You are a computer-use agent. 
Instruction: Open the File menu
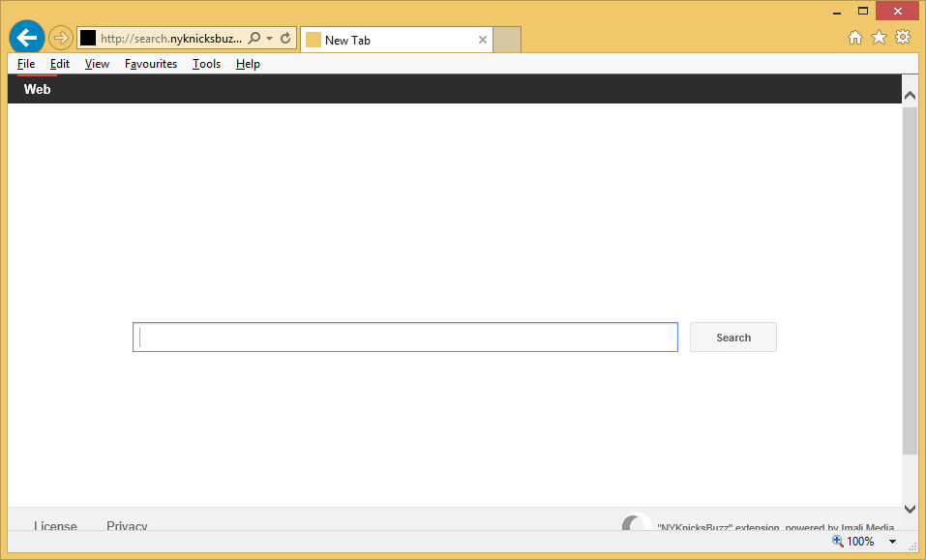[26, 64]
